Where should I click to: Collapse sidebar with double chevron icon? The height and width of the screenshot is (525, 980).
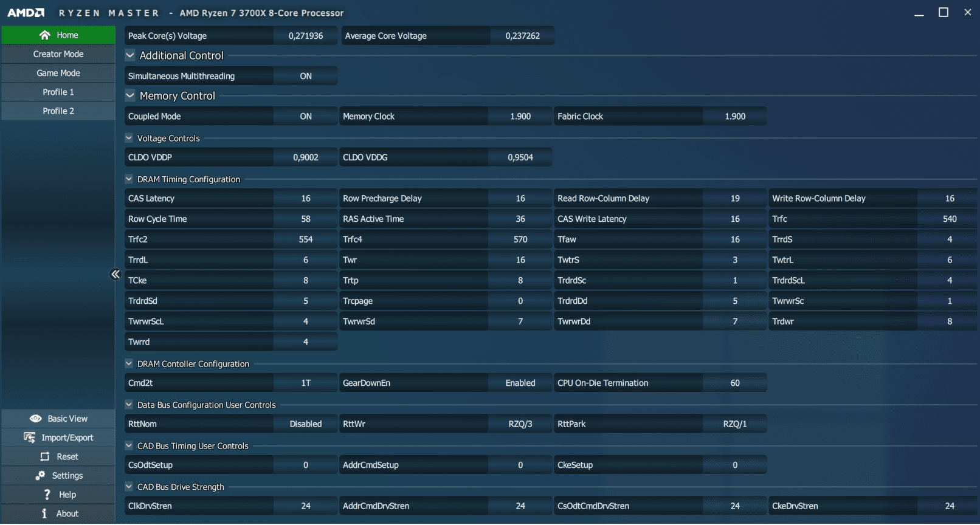click(x=116, y=274)
